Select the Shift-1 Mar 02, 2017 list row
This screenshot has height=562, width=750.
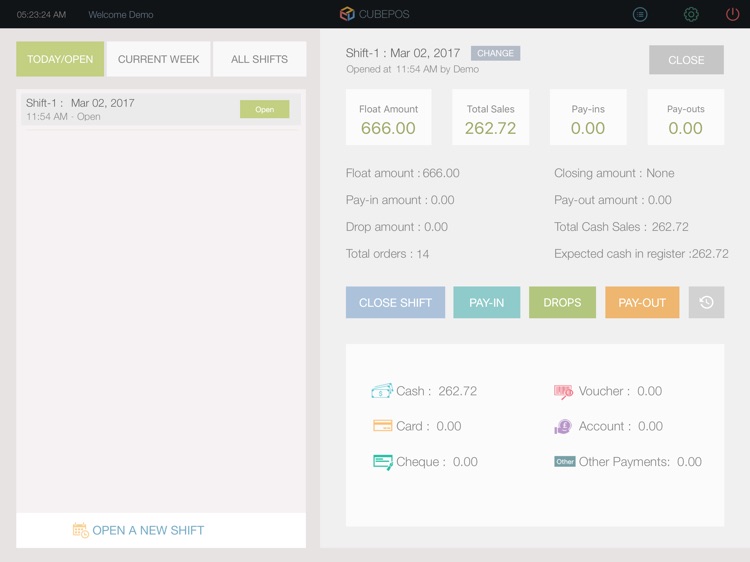click(x=161, y=109)
